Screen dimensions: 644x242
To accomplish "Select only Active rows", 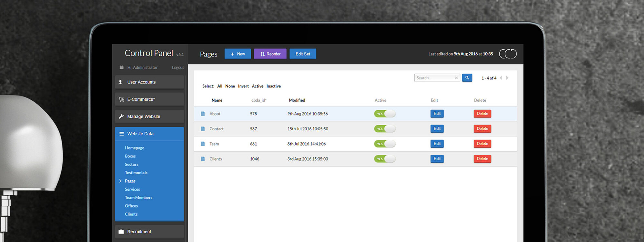I will [x=258, y=86].
